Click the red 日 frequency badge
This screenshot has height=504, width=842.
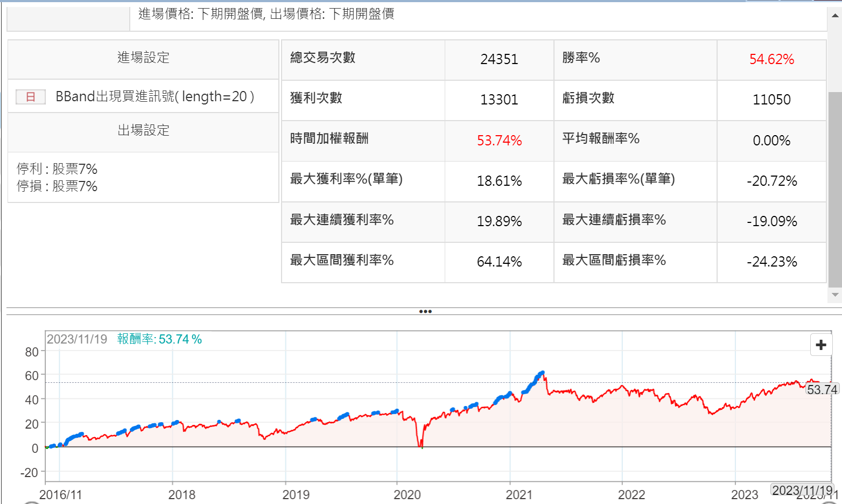[x=31, y=97]
